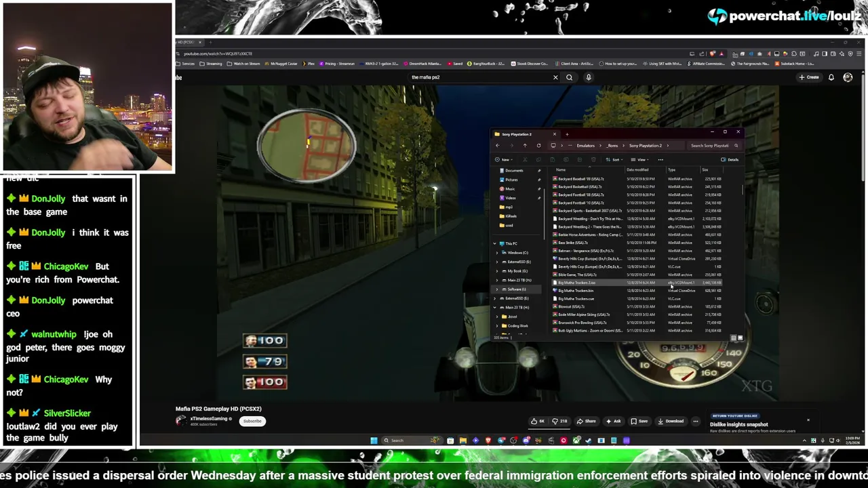Screen dimensions: 868x488
Task: Open the Plex bookmark
Action: point(309,64)
